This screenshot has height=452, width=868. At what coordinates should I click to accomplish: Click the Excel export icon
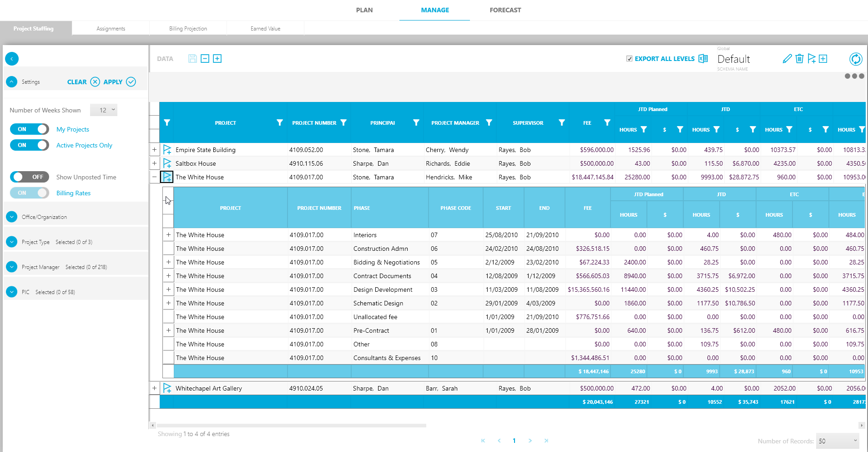pos(703,59)
